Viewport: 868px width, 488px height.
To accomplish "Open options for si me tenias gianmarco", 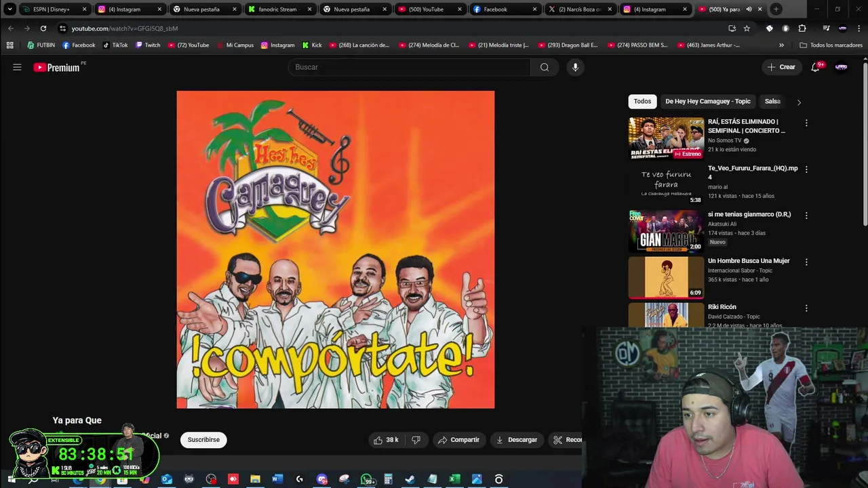I will tap(806, 215).
